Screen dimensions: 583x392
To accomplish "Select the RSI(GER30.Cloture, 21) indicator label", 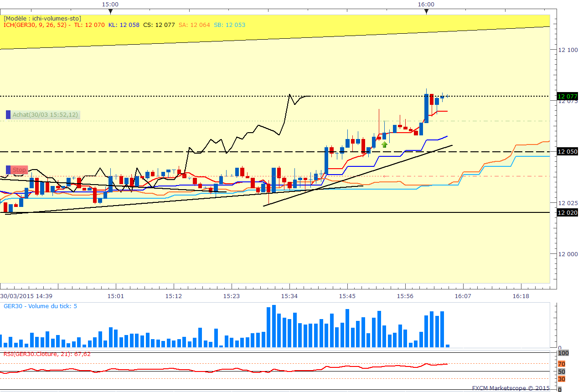I will pyautogui.click(x=47, y=354).
